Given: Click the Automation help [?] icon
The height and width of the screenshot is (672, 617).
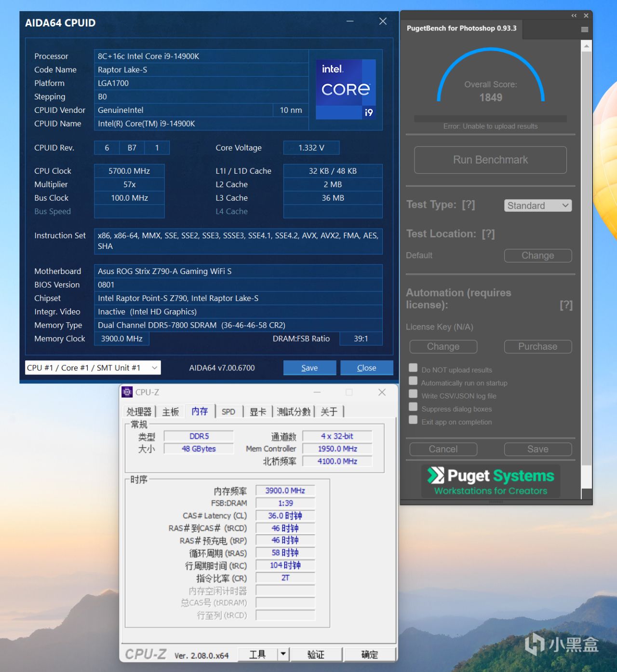Looking at the screenshot, I should pyautogui.click(x=566, y=305).
